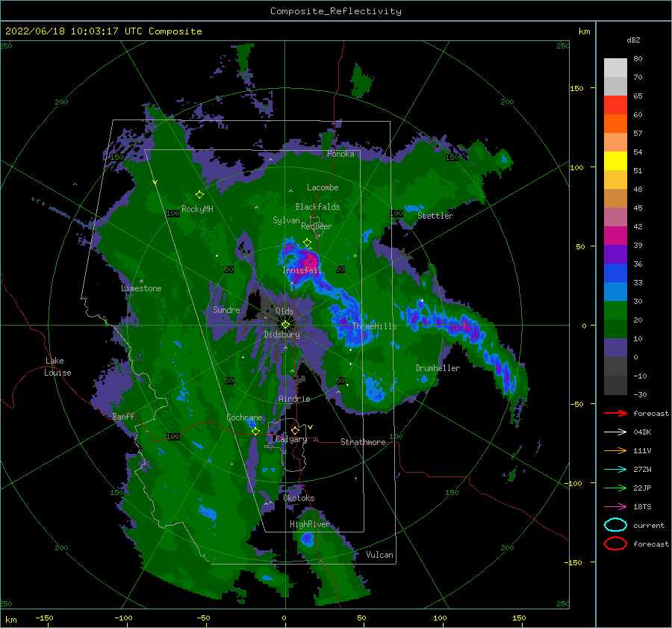Click the intense magenta storm core near Innisfail

311,261
